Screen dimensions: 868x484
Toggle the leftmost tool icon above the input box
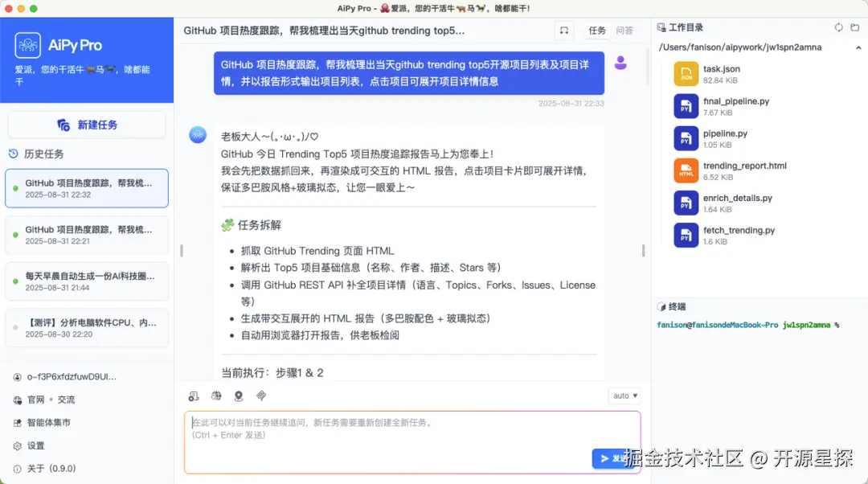193,396
